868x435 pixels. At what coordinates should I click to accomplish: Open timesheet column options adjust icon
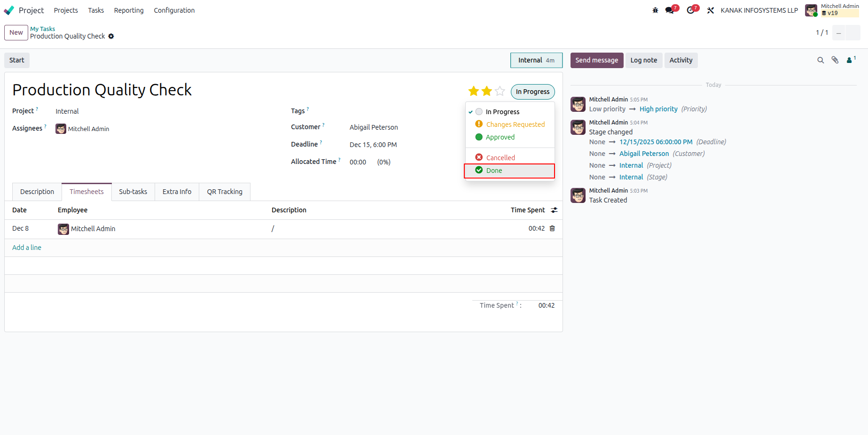click(x=555, y=210)
